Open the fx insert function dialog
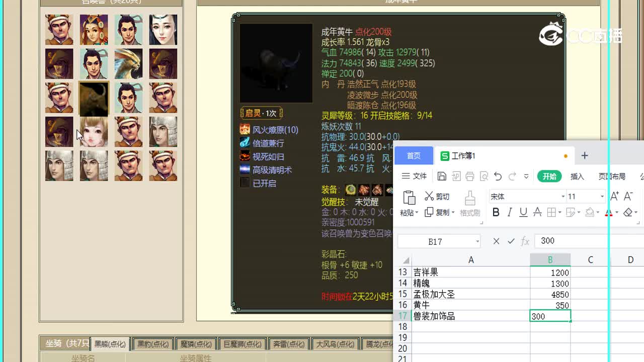Image resolution: width=644 pixels, height=362 pixels. point(525,241)
